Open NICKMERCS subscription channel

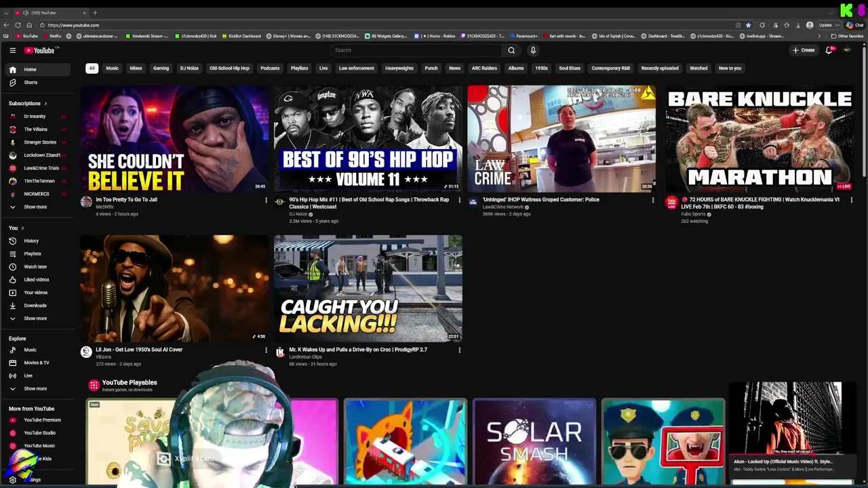click(x=39, y=194)
